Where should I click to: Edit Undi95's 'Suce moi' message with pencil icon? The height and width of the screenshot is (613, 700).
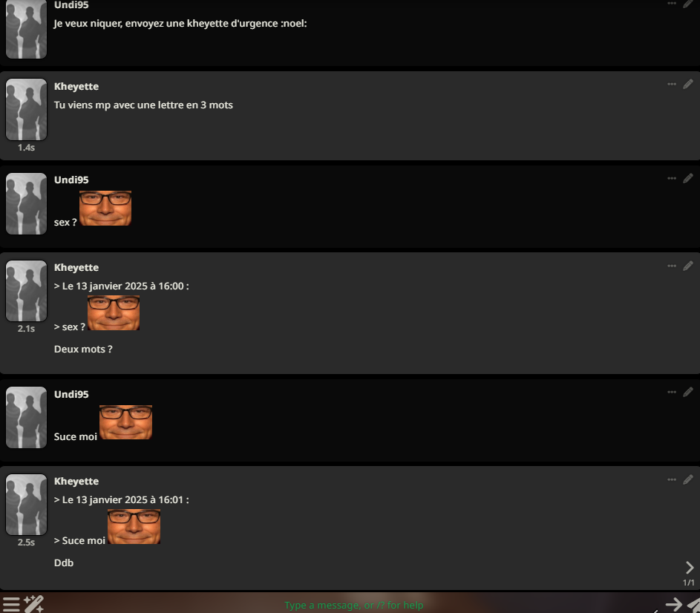[688, 392]
